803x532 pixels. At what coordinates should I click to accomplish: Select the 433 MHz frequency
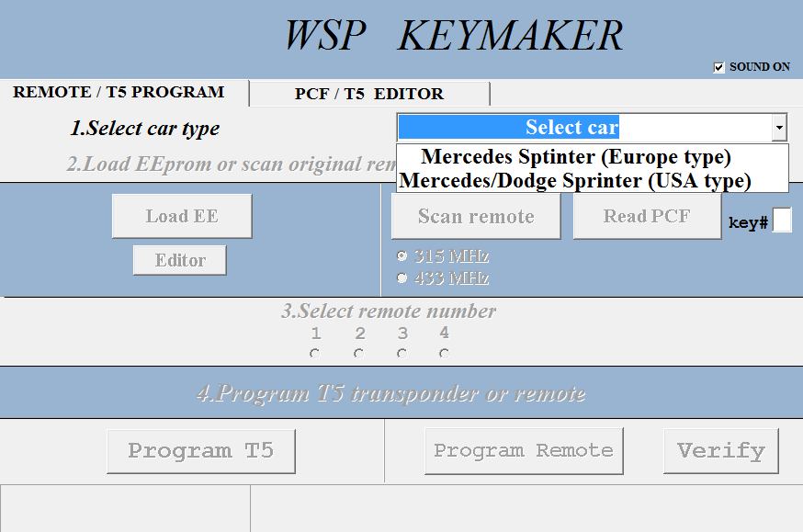[401, 277]
